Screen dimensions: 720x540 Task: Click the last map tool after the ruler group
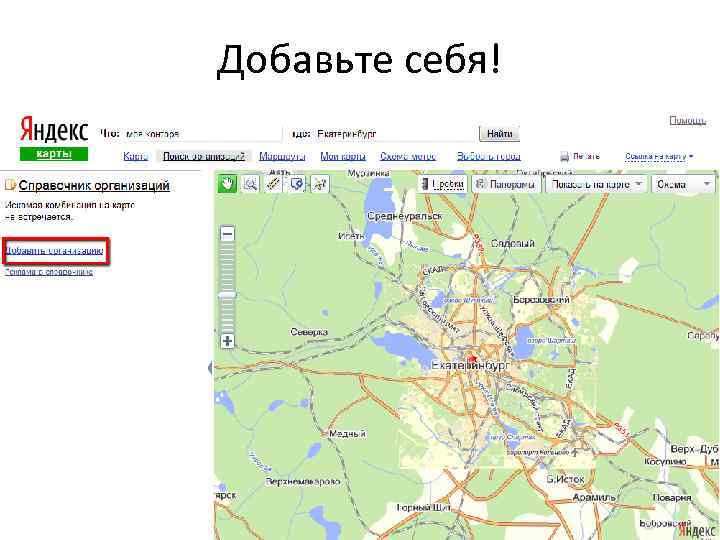(320, 184)
